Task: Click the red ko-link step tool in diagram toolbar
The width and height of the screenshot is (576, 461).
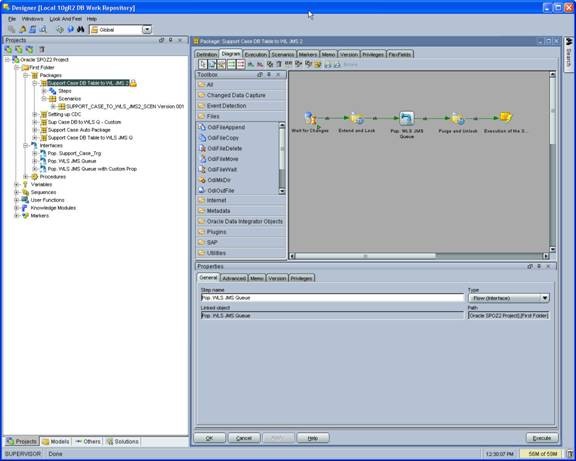Action: (241, 64)
